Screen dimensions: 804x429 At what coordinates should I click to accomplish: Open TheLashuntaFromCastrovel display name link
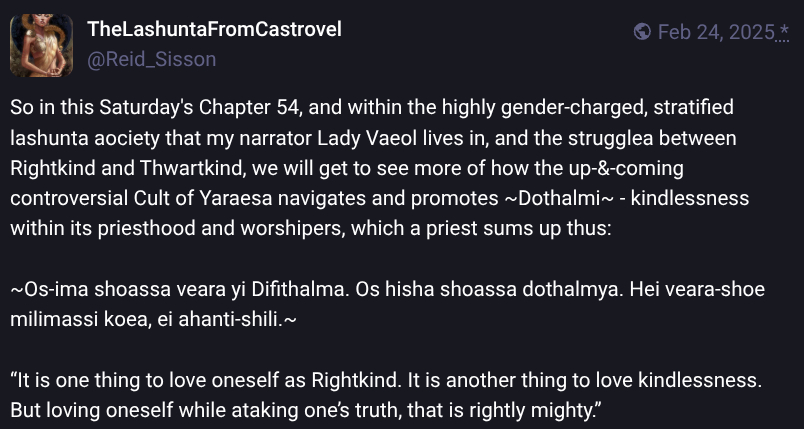(214, 29)
